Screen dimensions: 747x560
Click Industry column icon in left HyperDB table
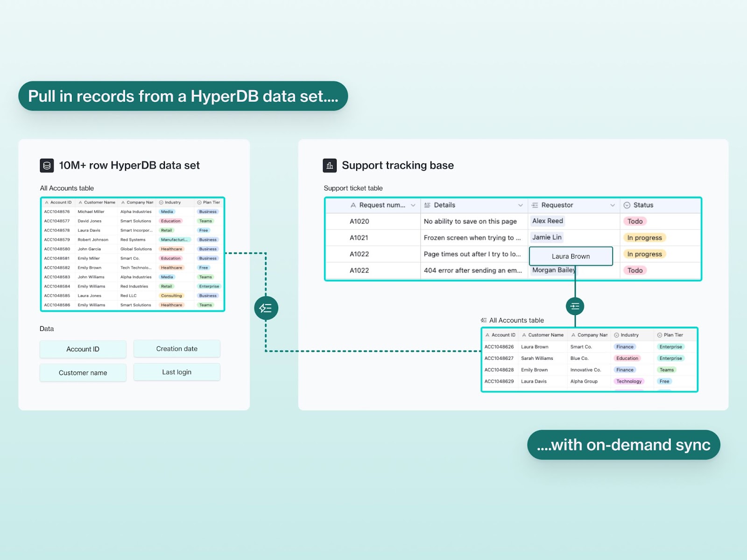pyautogui.click(x=161, y=203)
